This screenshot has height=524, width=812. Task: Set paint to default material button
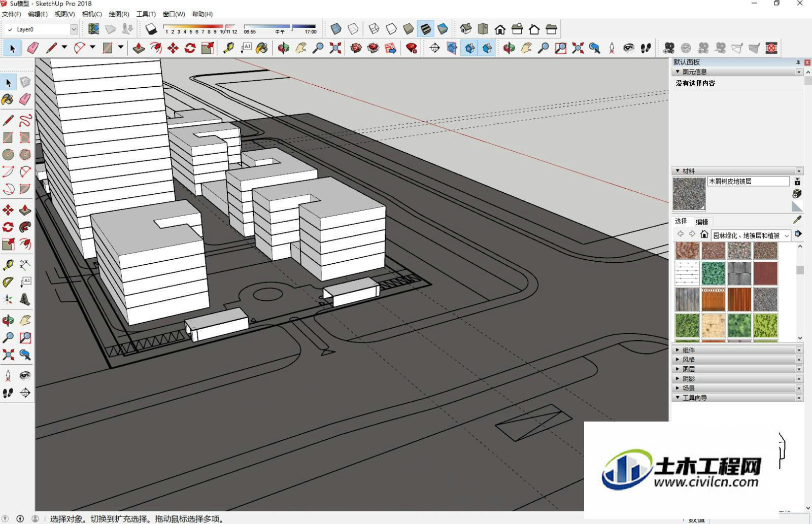pyautogui.click(x=797, y=206)
